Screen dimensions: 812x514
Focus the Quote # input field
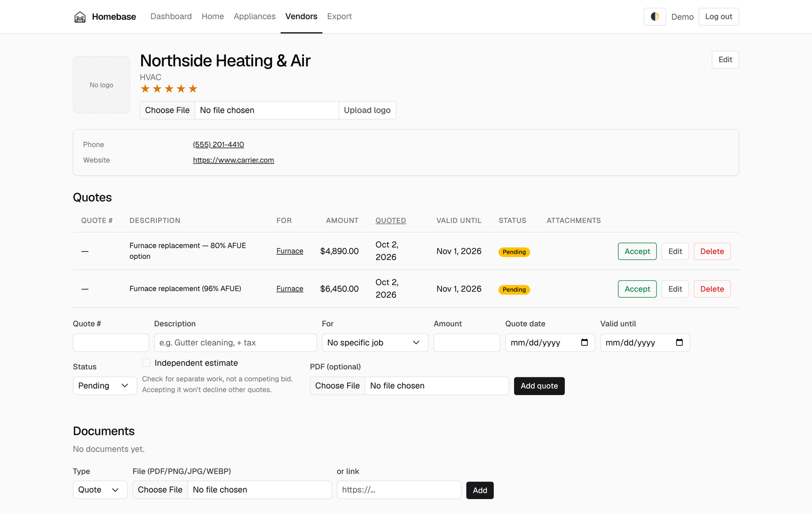tap(111, 343)
